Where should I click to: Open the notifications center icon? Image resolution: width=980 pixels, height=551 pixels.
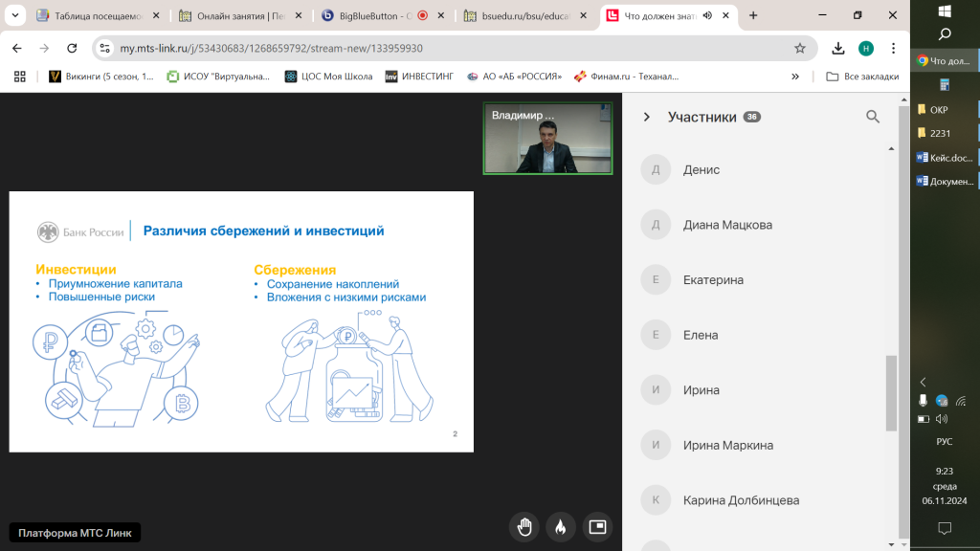click(945, 528)
